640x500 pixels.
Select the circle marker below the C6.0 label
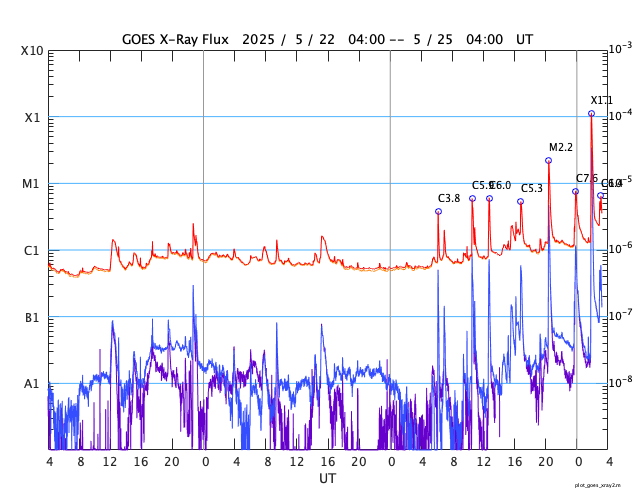click(489, 199)
